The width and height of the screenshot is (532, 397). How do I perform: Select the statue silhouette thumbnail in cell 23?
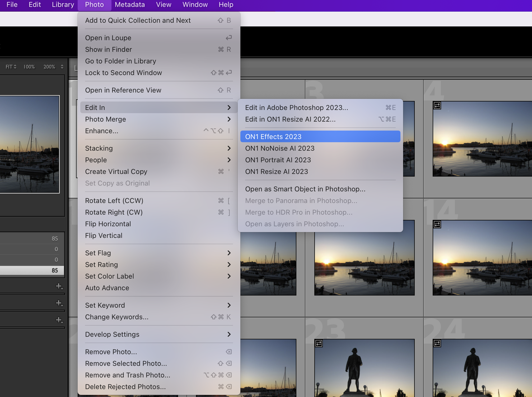365,368
